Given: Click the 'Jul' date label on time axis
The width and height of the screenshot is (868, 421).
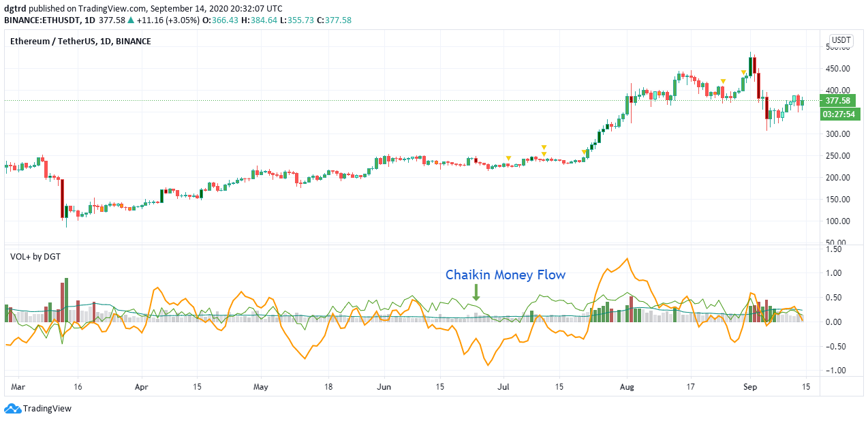Looking at the screenshot, I should [x=504, y=386].
